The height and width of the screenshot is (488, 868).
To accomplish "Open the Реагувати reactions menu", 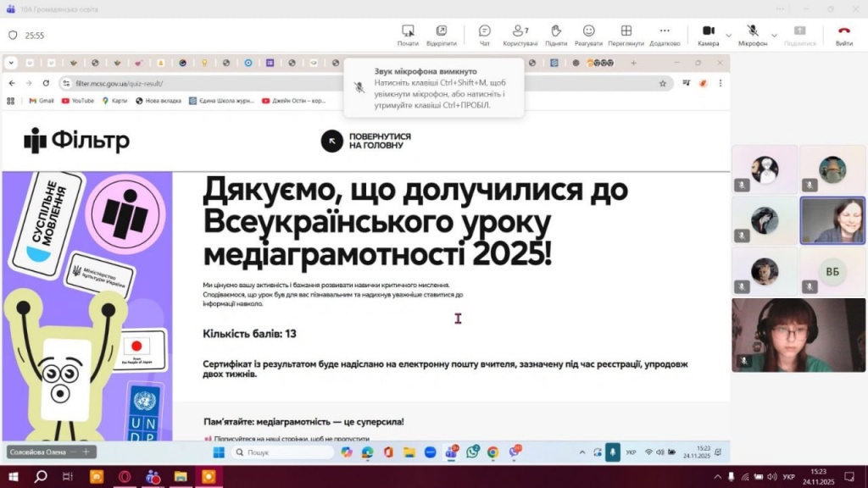I will pos(588,35).
